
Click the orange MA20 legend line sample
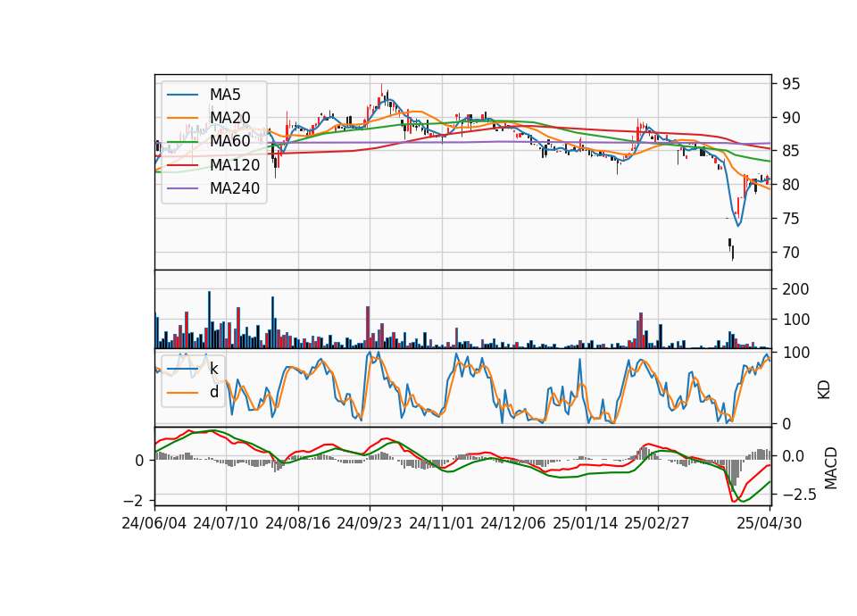pos(182,118)
